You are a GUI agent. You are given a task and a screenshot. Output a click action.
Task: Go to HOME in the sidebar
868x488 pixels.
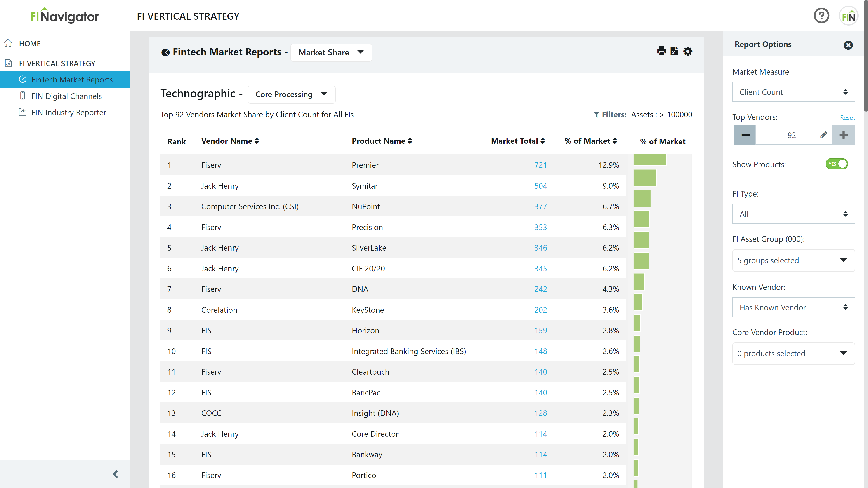click(30, 43)
